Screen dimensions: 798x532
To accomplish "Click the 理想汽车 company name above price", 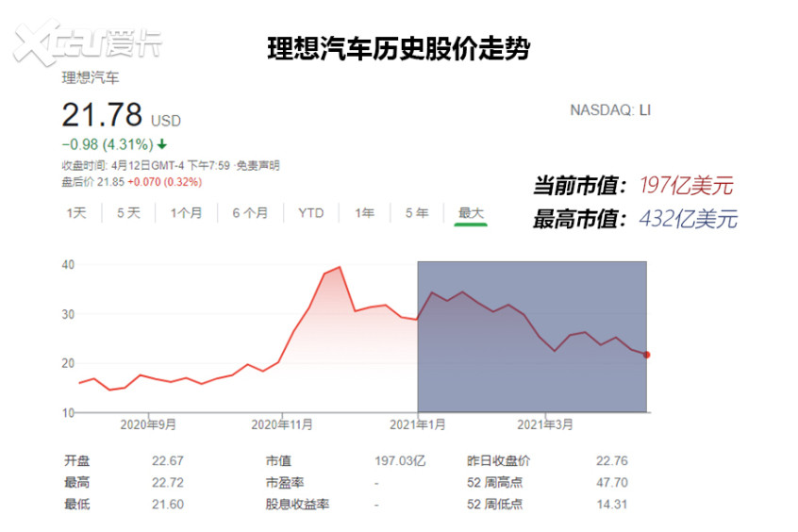I will (91, 78).
